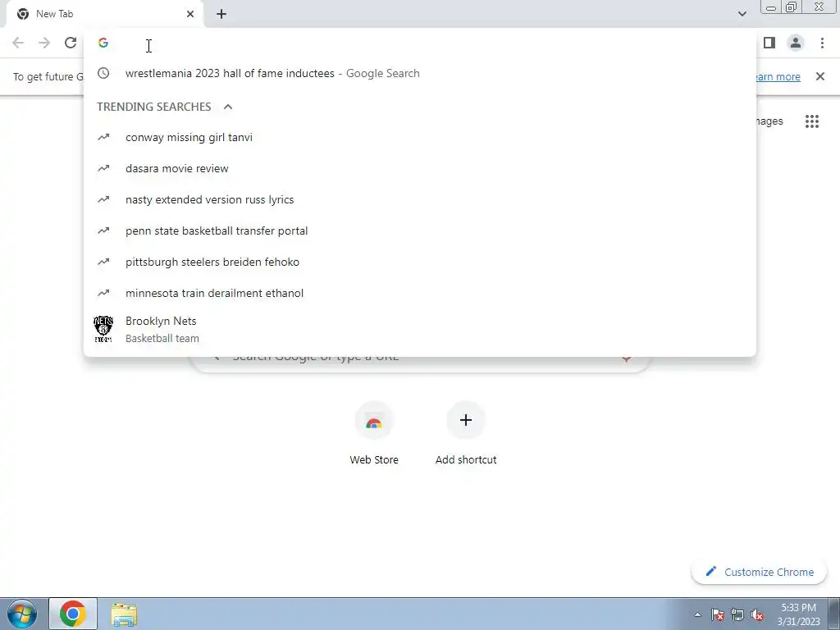Select wrestlemania 2023 hall of fame inductees suggestion
The width and height of the screenshot is (840, 630).
[420, 73]
